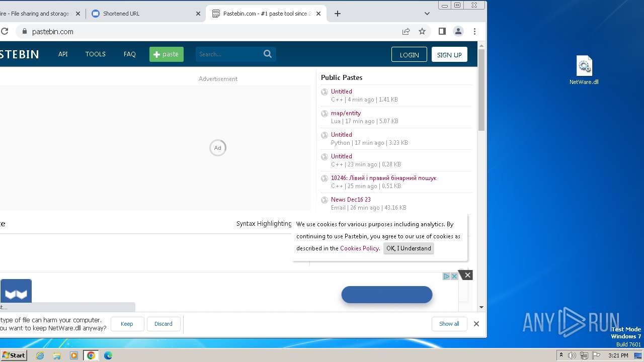The image size is (644, 362).
Task: Click the page scrollbar down arrow
Action: [481, 307]
